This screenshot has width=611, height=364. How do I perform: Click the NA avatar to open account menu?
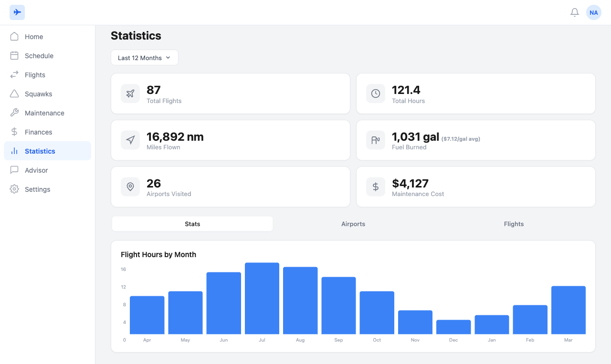(x=594, y=12)
